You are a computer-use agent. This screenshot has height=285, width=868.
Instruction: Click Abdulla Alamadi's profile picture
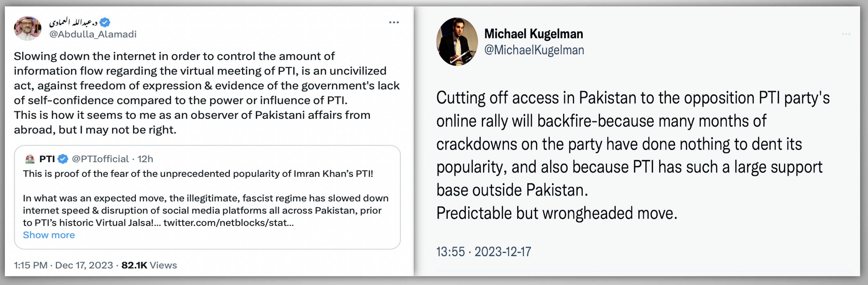pyautogui.click(x=28, y=28)
